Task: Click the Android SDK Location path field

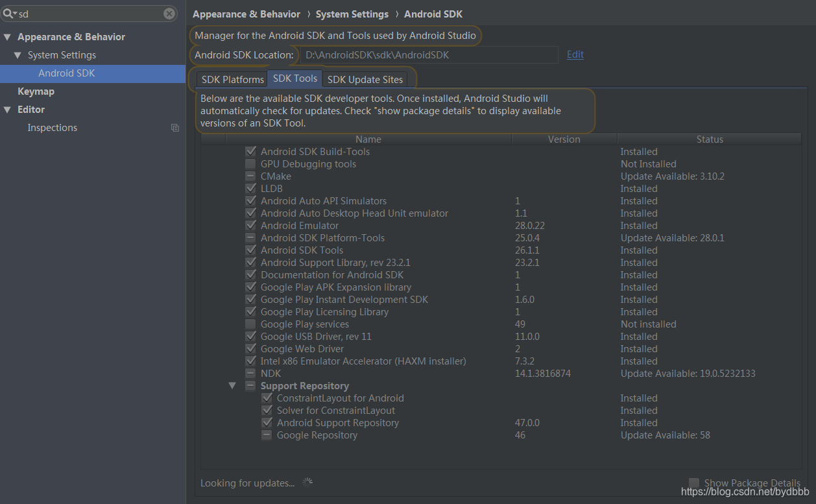Action: pos(429,55)
